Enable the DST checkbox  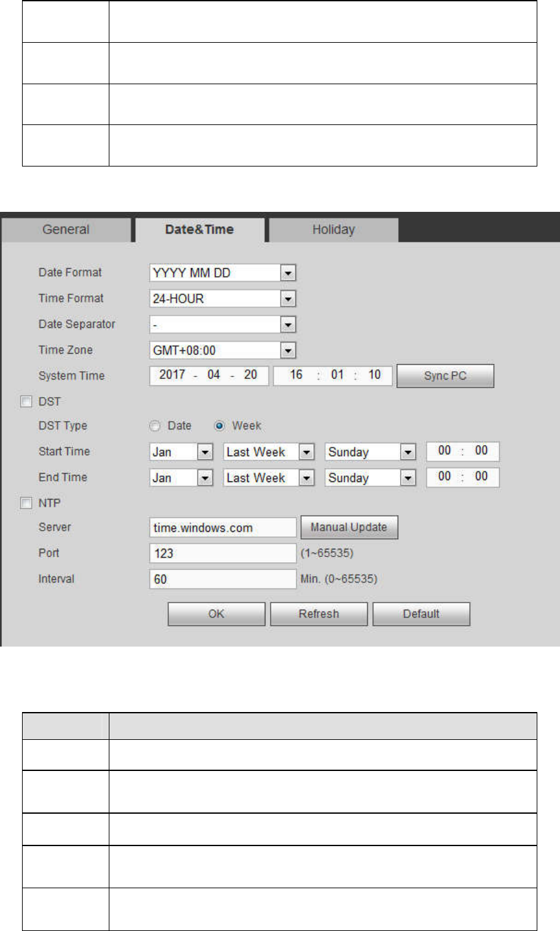pyautogui.click(x=26, y=402)
